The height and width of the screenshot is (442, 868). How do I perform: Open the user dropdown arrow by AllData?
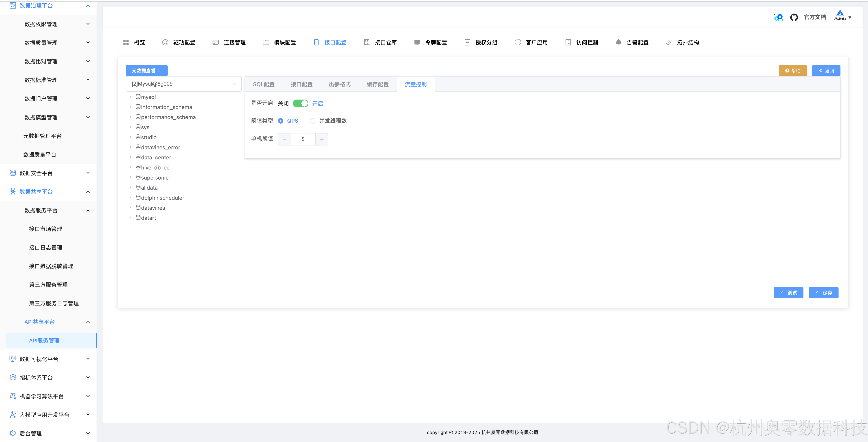click(850, 17)
